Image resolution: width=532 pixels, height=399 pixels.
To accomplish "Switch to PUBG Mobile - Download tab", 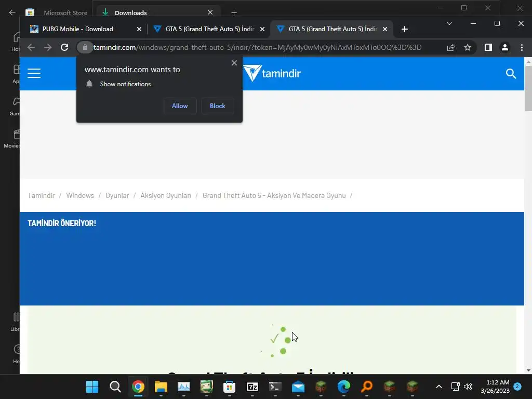I will click(x=85, y=29).
